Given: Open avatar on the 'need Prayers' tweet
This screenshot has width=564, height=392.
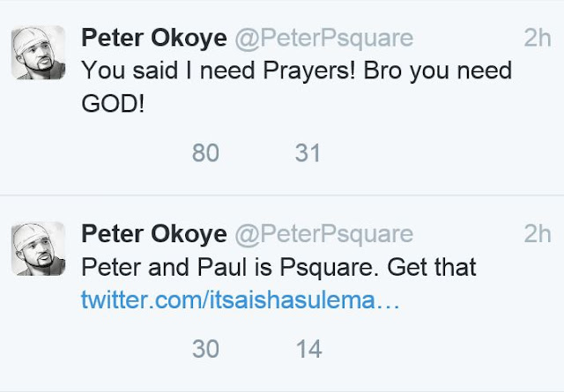Looking at the screenshot, I should (39, 53).
